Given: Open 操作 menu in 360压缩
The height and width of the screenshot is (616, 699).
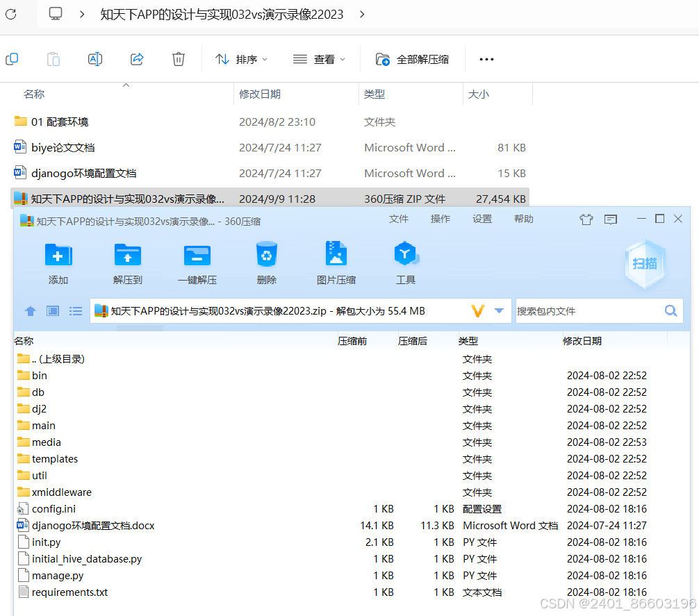Looking at the screenshot, I should (440, 219).
